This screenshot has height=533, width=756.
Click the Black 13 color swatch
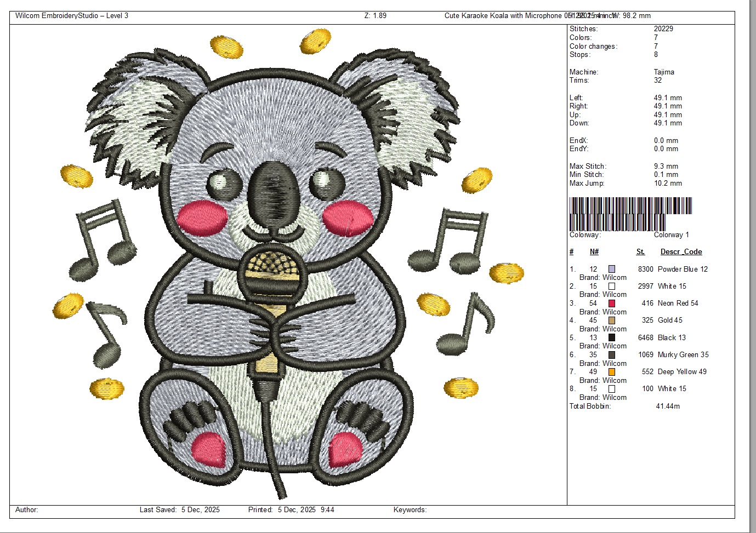pyautogui.click(x=612, y=337)
